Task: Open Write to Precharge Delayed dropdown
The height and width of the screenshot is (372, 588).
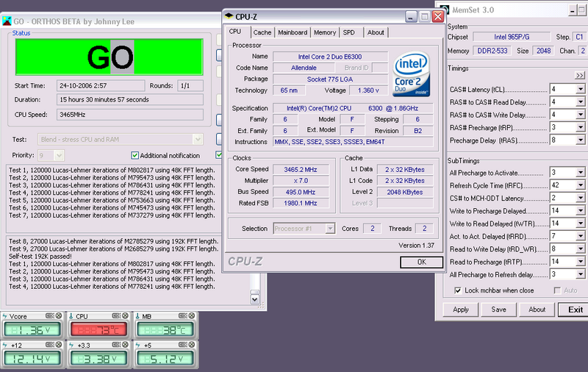Action: [x=580, y=211]
